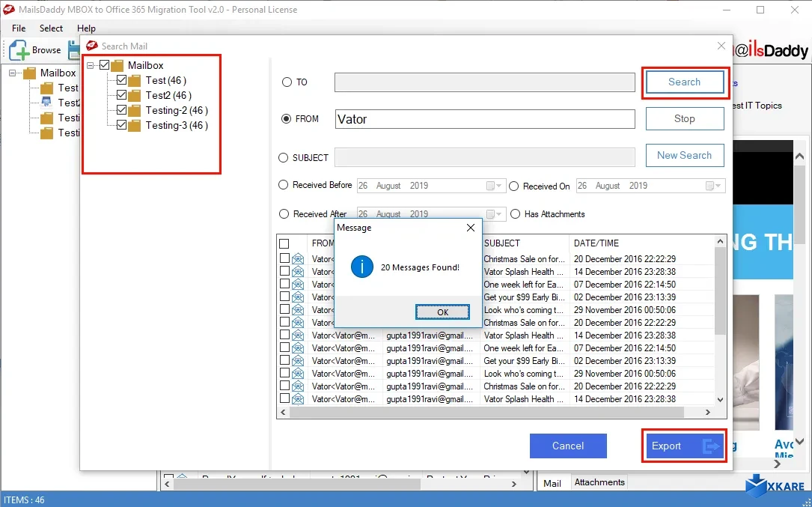Screen dimensions: 812x507
Task: Click the Browse toolbar icon
Action: click(18, 49)
